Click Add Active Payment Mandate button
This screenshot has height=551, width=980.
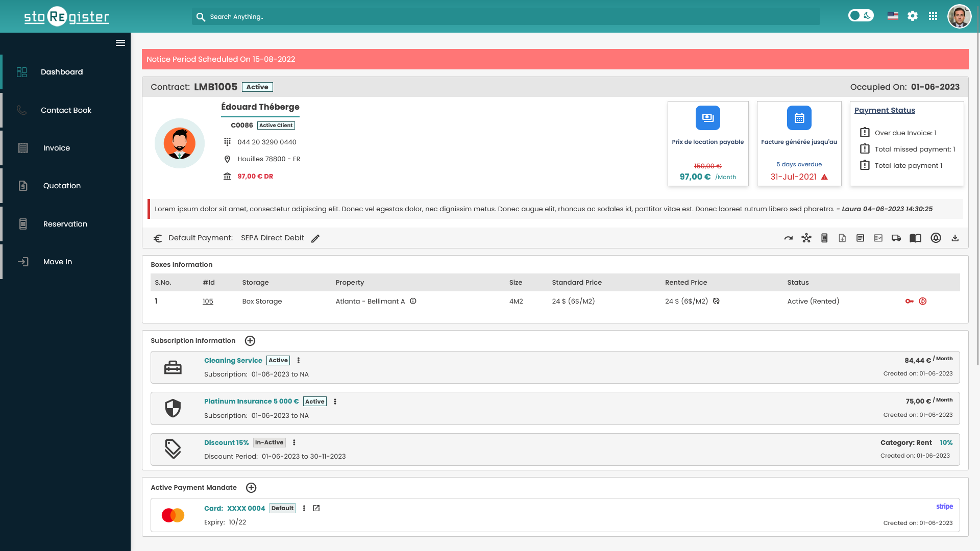pyautogui.click(x=251, y=488)
